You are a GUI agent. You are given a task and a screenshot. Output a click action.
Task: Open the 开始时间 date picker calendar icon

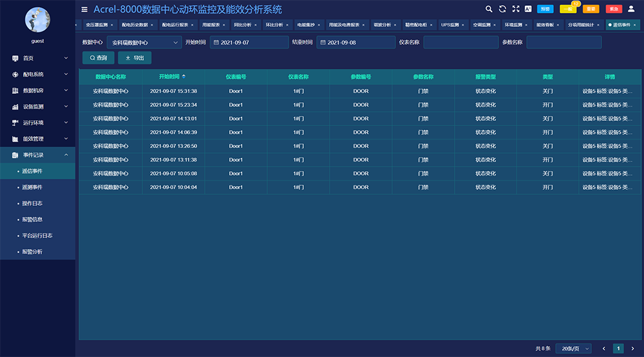[215, 42]
